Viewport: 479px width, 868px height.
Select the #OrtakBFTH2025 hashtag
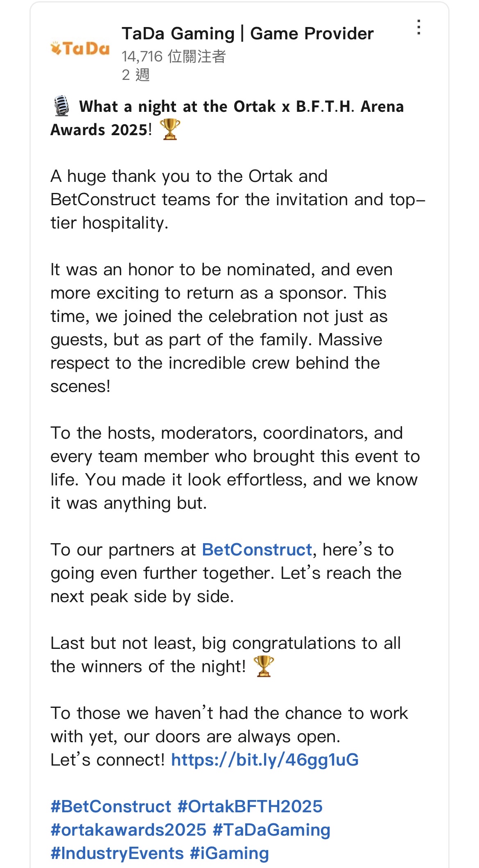(250, 807)
